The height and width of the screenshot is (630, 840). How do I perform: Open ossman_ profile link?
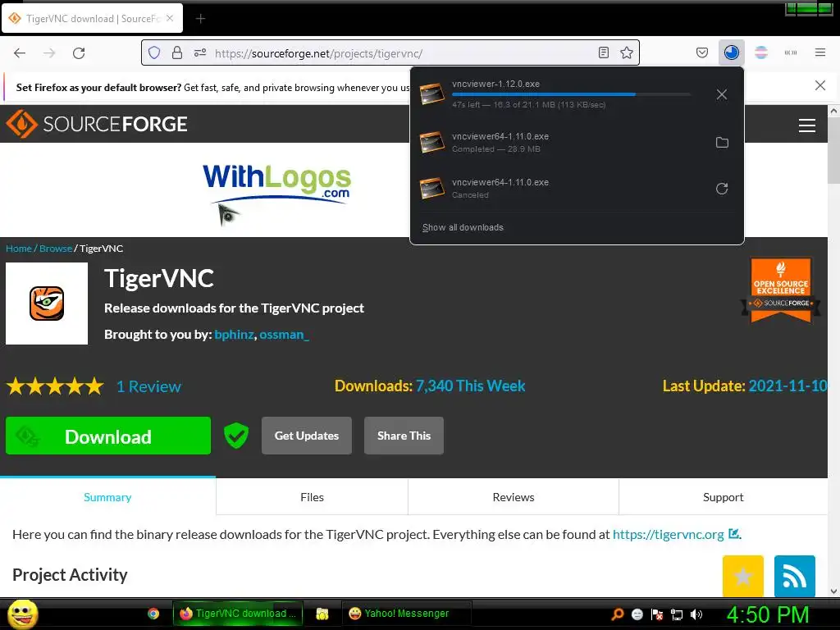(284, 335)
